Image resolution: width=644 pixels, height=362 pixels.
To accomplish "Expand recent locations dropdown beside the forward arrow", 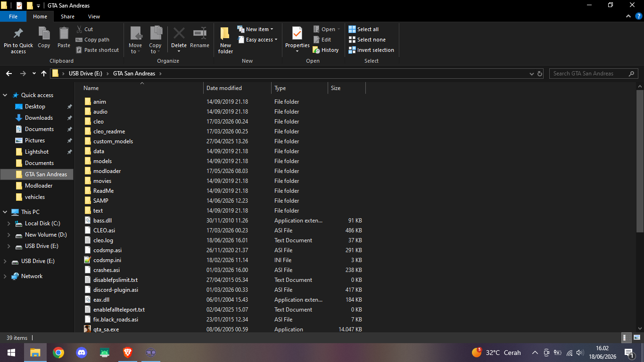I will (x=34, y=74).
